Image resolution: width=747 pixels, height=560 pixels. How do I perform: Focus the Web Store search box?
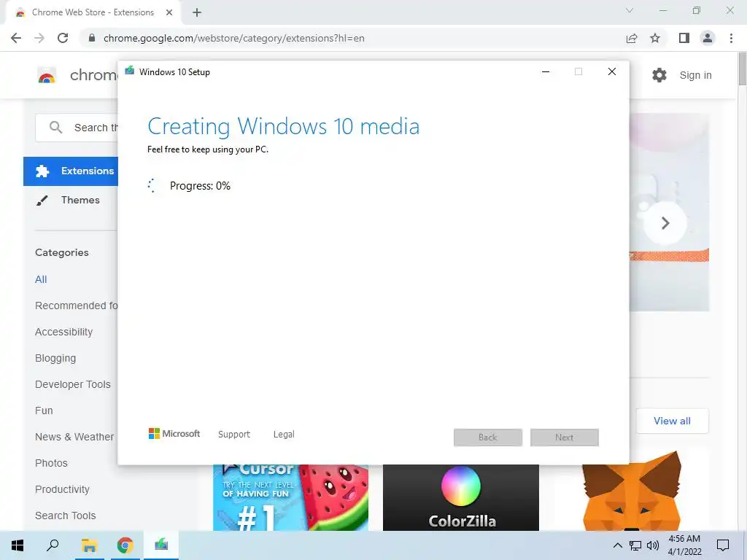(x=76, y=128)
